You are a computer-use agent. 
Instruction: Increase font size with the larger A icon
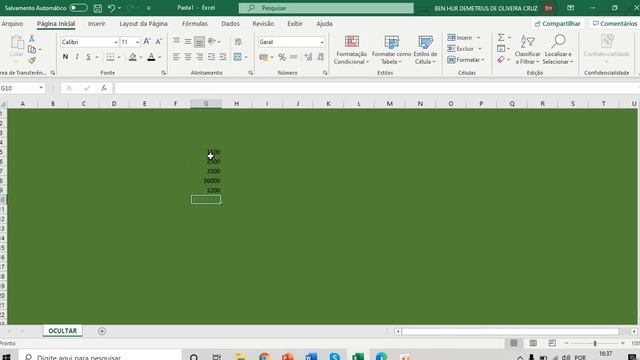point(147,42)
